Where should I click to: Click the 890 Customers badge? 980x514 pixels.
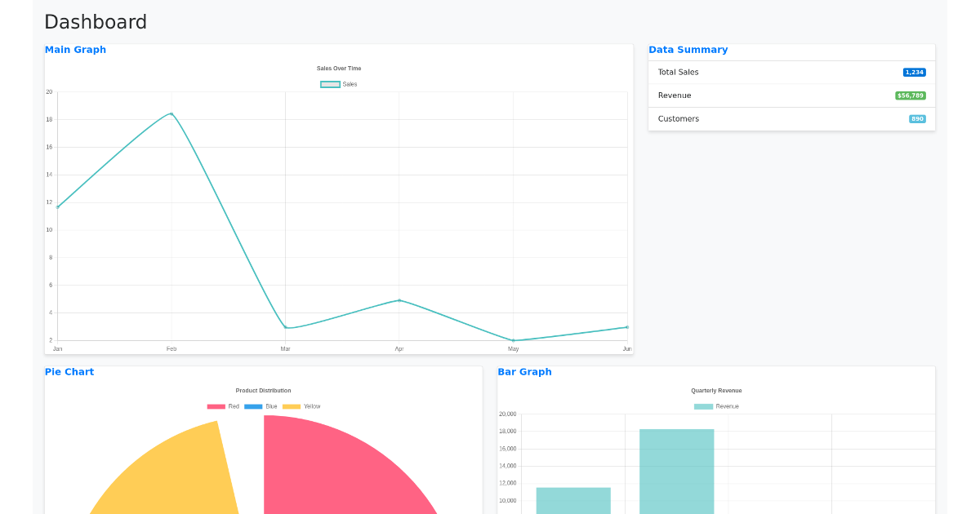(x=918, y=118)
